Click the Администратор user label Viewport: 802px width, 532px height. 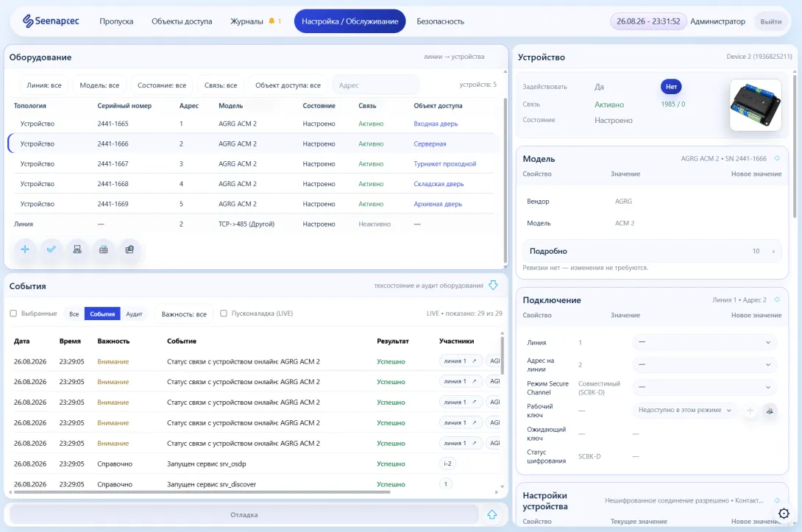pos(717,21)
